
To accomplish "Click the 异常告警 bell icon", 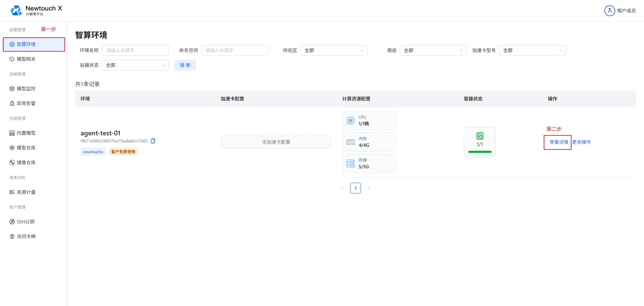I will pyautogui.click(x=12, y=103).
